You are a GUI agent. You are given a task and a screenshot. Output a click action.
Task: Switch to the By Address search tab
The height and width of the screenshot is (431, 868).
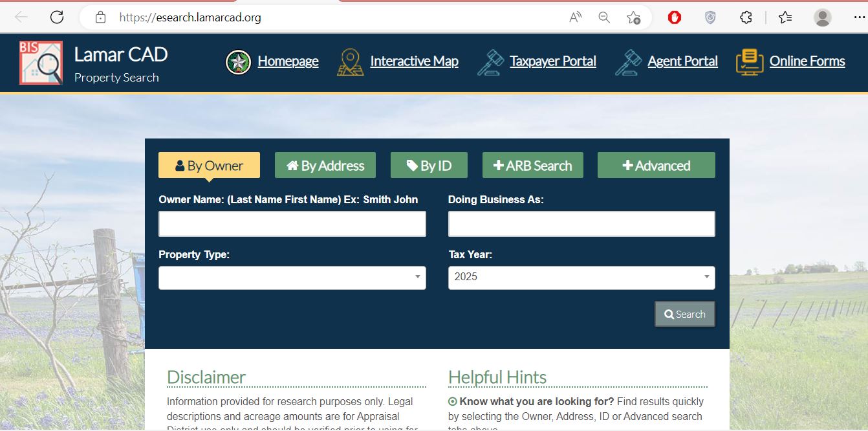click(325, 166)
